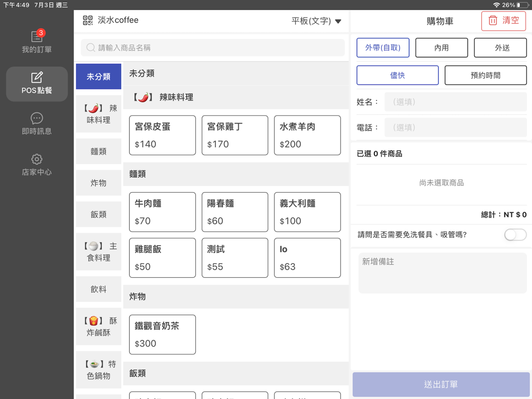Click the 電話 phone input field
Image resolution: width=532 pixels, height=399 pixels.
[x=455, y=128]
